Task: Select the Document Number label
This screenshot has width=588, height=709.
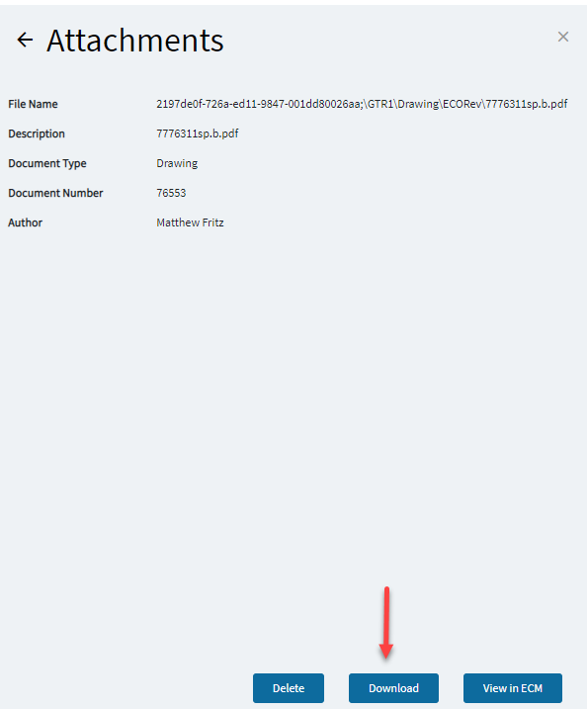Action: click(55, 193)
